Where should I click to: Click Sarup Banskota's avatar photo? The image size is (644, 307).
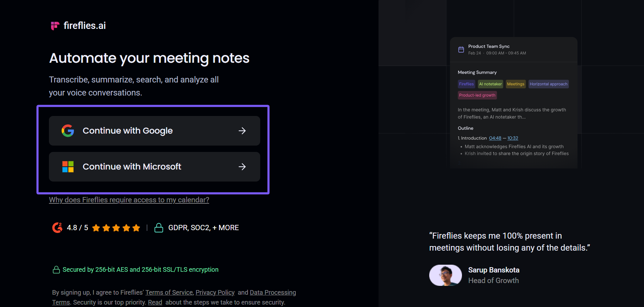tap(445, 275)
